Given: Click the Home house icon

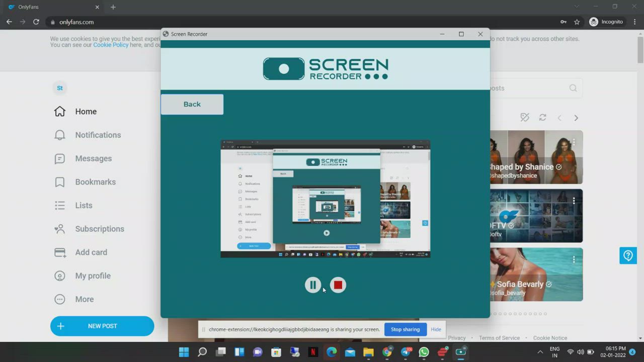Looking at the screenshot, I should coord(60,111).
